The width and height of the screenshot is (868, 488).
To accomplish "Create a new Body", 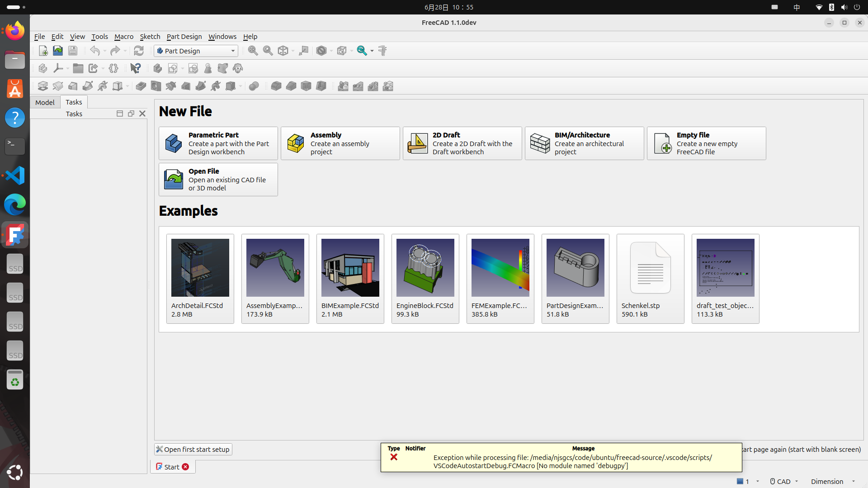I will tap(158, 68).
